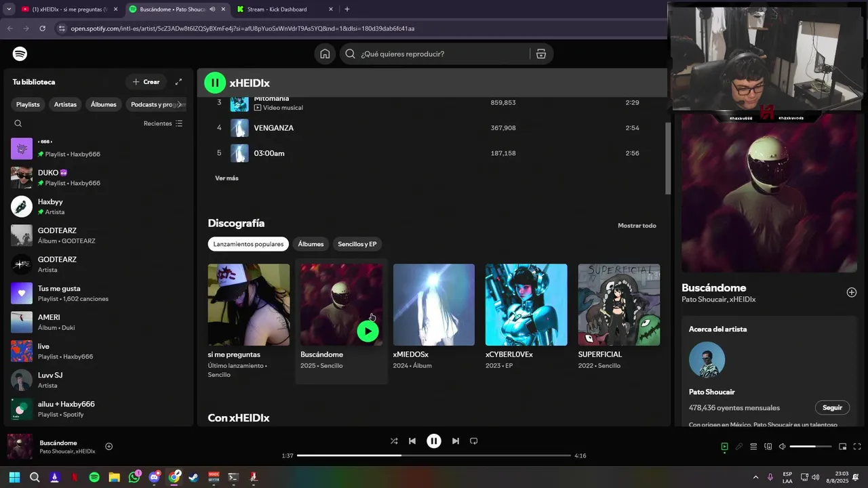Open Haxbyy artist in library

98,207
